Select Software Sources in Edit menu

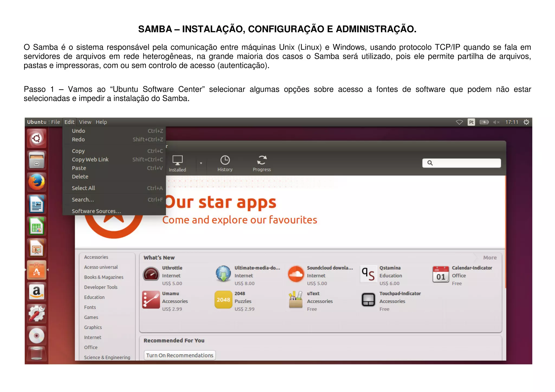tap(96, 211)
